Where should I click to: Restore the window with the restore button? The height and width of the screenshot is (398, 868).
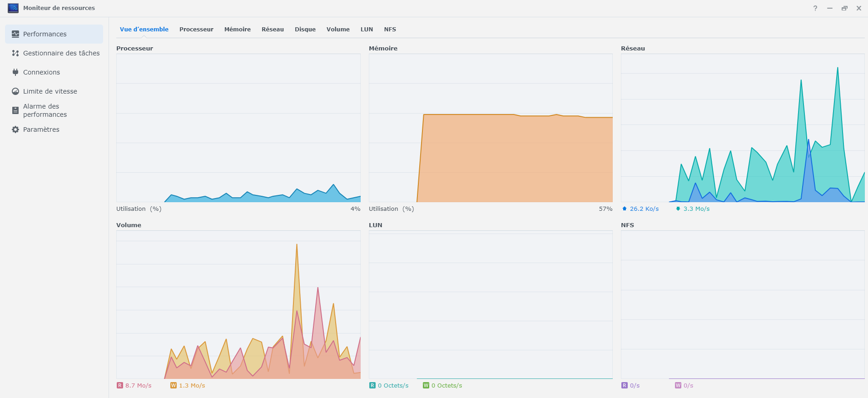point(844,8)
